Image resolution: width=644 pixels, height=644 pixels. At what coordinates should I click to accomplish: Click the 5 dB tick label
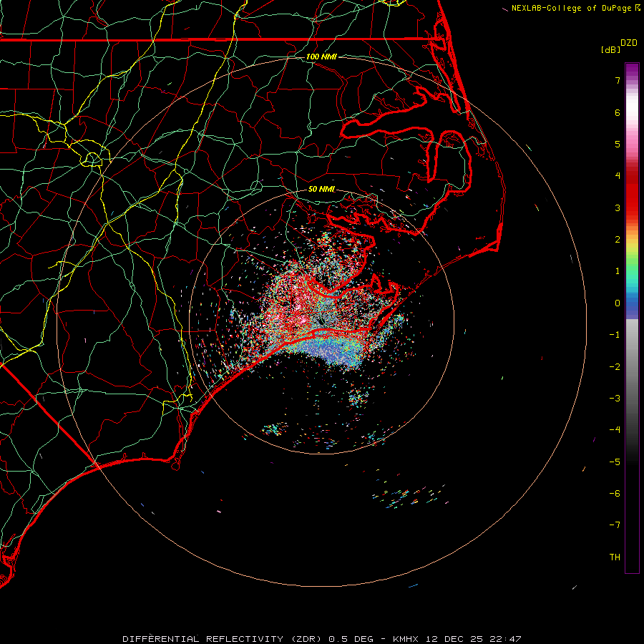[x=617, y=144]
